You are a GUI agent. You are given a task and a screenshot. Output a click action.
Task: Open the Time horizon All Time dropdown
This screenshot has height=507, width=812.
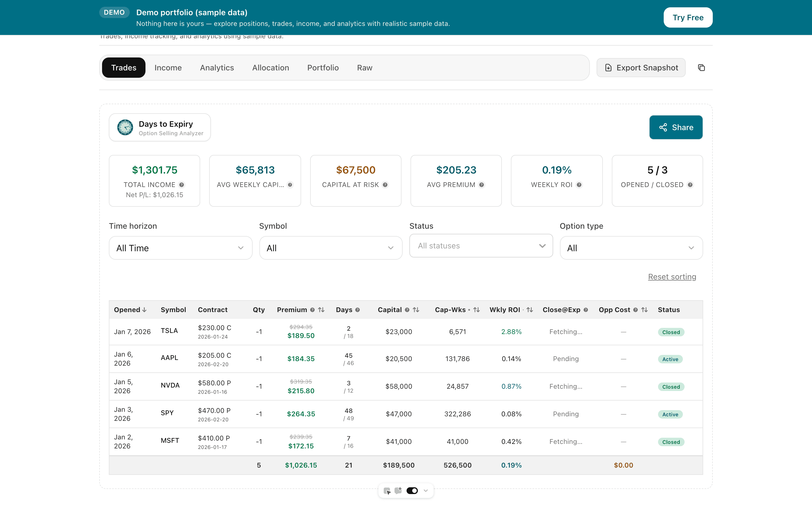180,248
